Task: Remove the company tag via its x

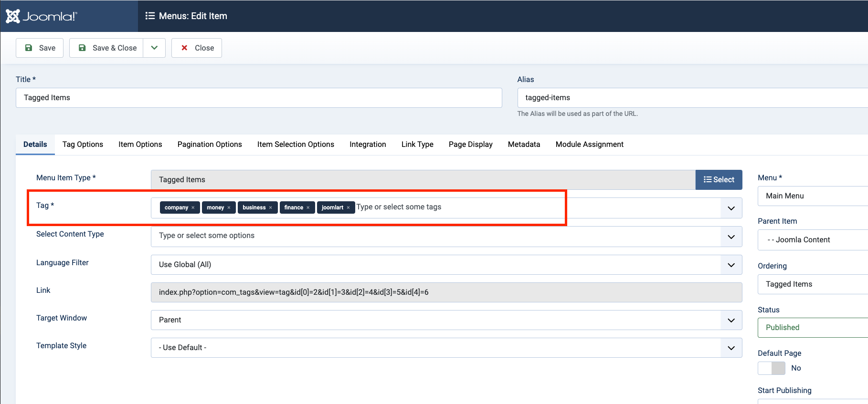Action: pyautogui.click(x=193, y=207)
